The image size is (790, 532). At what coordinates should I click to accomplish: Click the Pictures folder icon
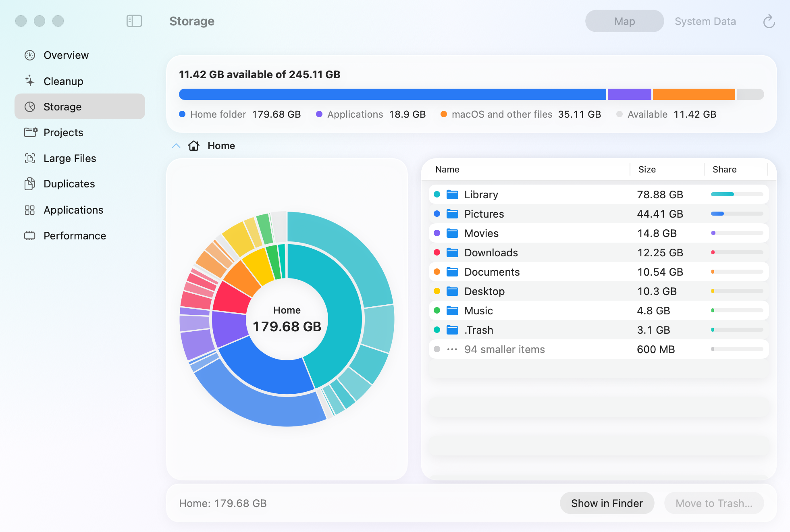coord(452,214)
